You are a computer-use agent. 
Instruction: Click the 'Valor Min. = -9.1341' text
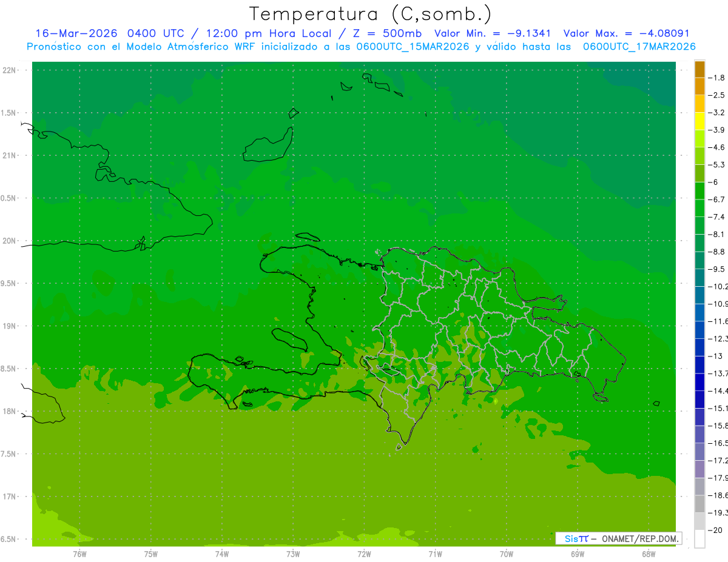point(493,33)
